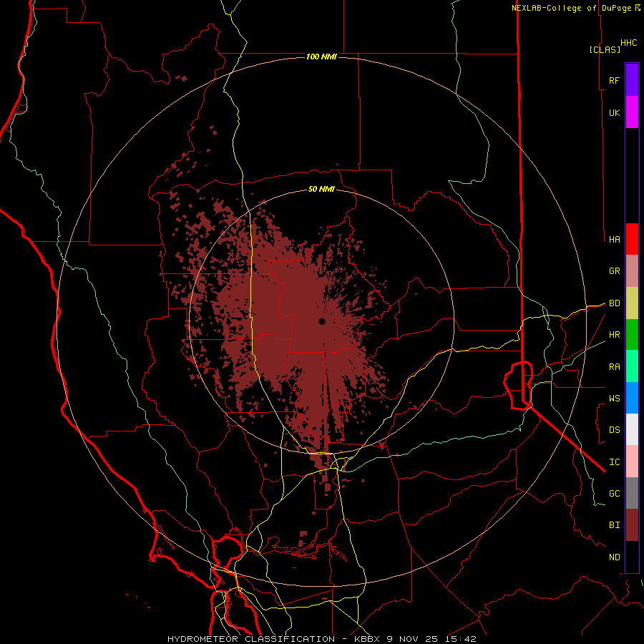Click the BI dark red legend swatch
Image resolution: width=644 pixels, height=644 pixels.
[632, 525]
